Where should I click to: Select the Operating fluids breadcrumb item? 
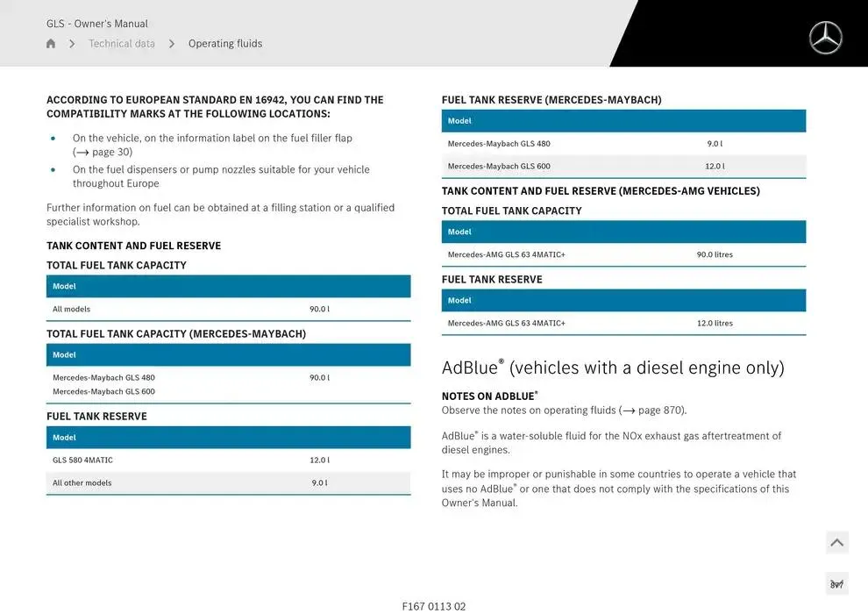(x=225, y=44)
